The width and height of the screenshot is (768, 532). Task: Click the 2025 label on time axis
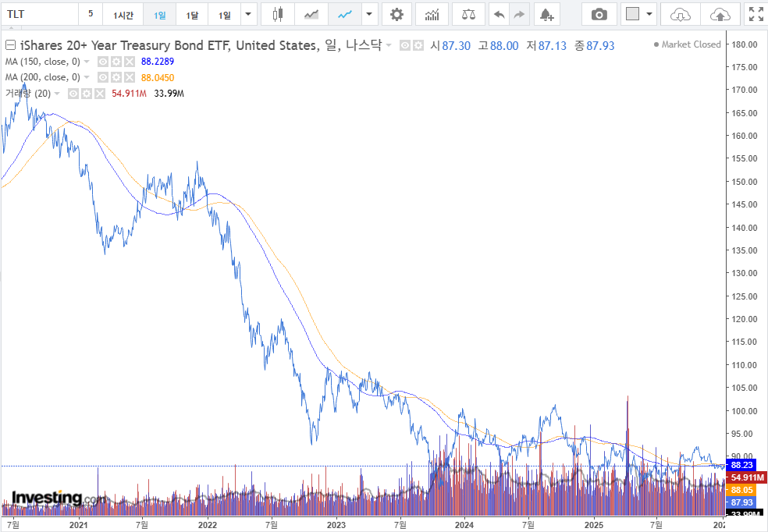tap(594, 525)
